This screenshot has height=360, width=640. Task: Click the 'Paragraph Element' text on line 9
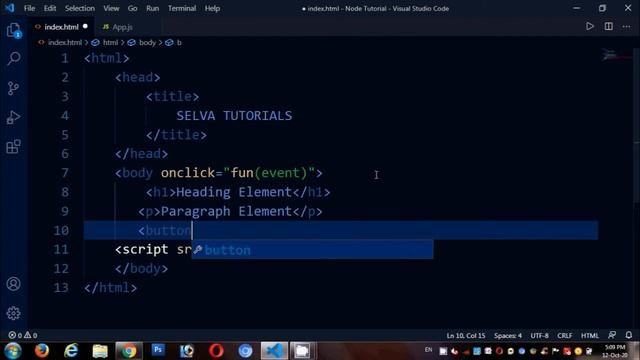point(227,211)
